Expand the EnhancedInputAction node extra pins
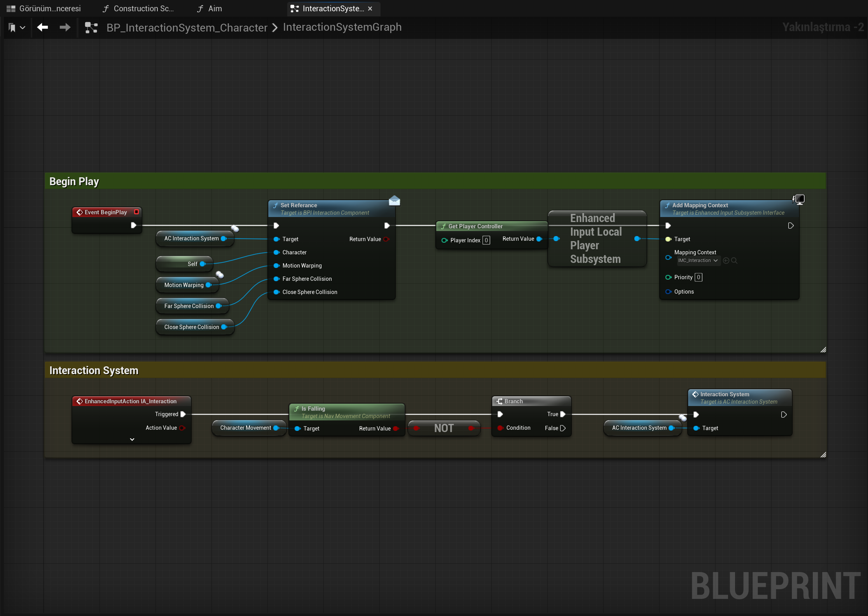The width and height of the screenshot is (868, 616). 132,439
